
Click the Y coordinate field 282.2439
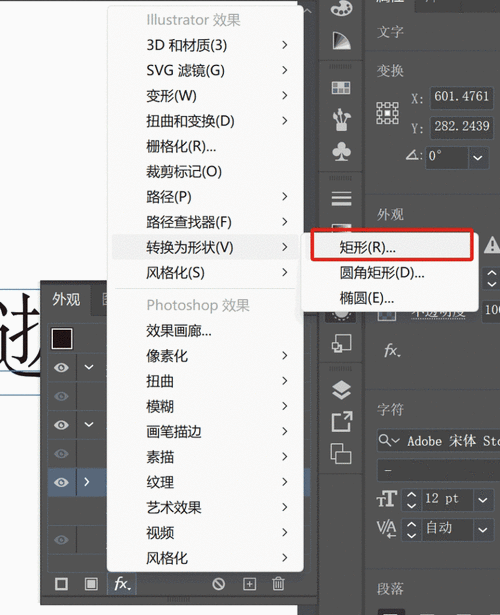pos(462,126)
